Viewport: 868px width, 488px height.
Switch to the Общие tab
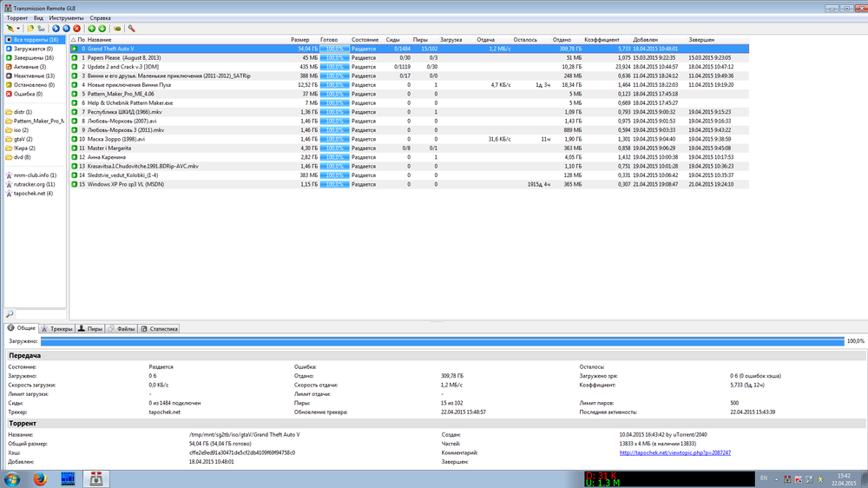(x=22, y=328)
